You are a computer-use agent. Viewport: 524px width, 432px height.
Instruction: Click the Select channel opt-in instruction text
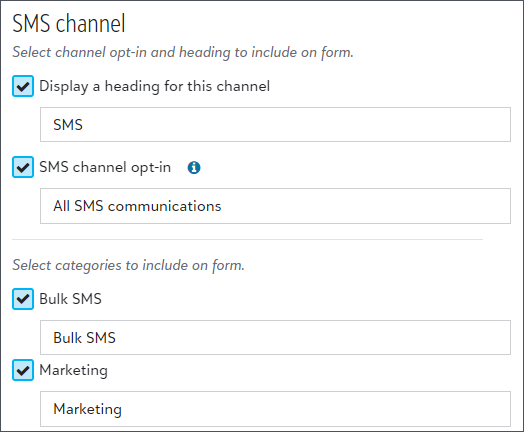(x=183, y=52)
